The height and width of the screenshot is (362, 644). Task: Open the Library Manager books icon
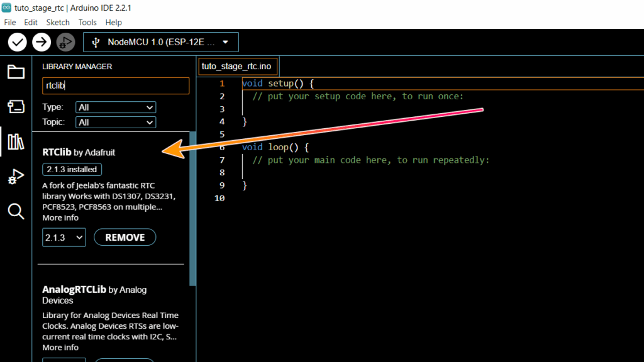[16, 142]
